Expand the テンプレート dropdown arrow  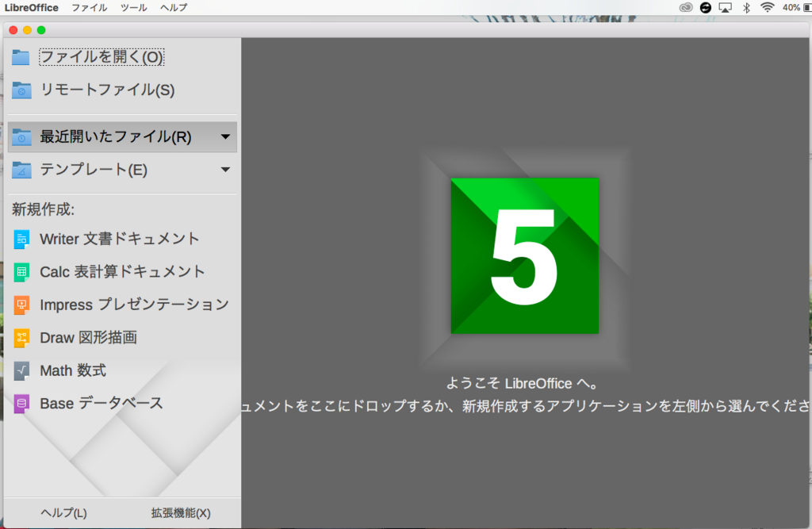pyautogui.click(x=225, y=170)
